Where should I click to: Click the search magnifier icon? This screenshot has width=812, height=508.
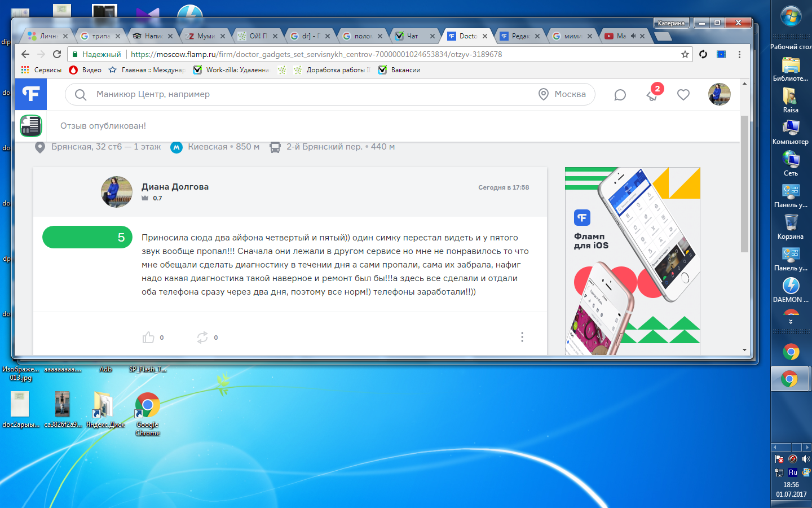pyautogui.click(x=81, y=94)
